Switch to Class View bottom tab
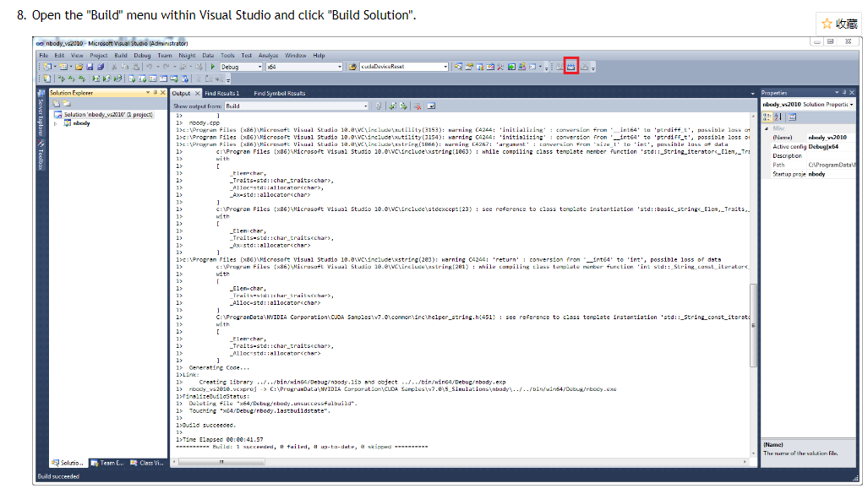Screen dimensions: 868x494 point(147,463)
